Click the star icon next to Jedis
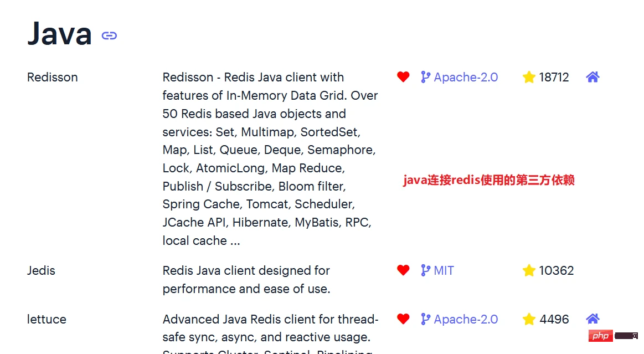 tap(529, 270)
